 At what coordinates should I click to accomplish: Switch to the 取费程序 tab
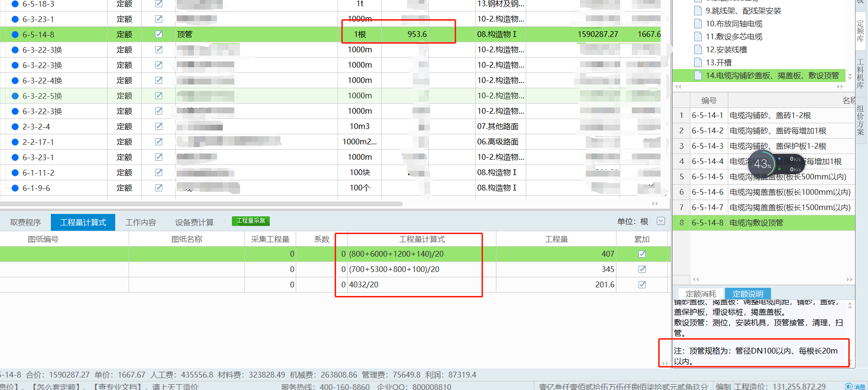pyautogui.click(x=25, y=222)
